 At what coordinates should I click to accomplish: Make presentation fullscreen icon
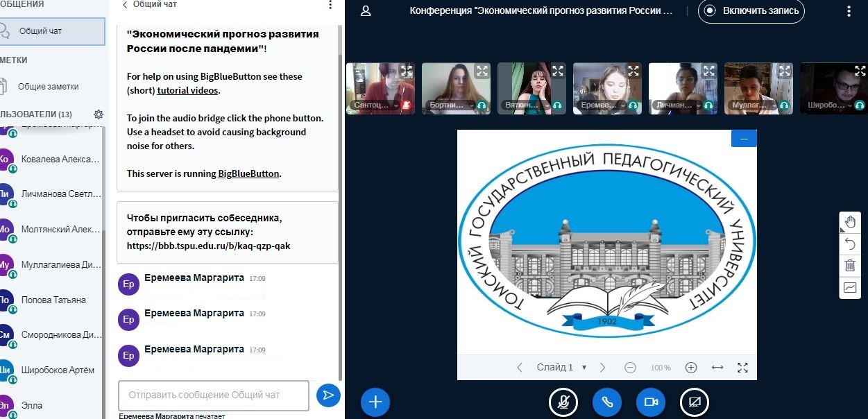click(x=742, y=368)
